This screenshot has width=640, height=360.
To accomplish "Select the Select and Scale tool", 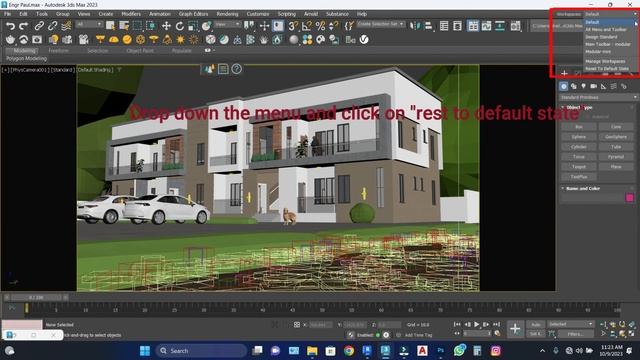I will tap(193, 26).
